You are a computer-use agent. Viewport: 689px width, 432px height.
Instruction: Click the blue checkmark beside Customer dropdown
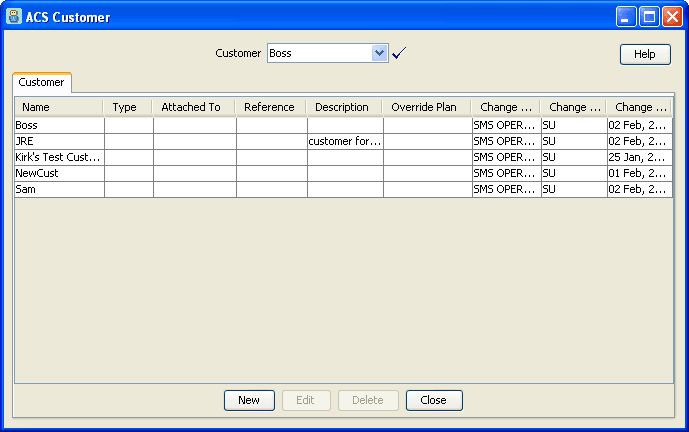[x=399, y=53]
